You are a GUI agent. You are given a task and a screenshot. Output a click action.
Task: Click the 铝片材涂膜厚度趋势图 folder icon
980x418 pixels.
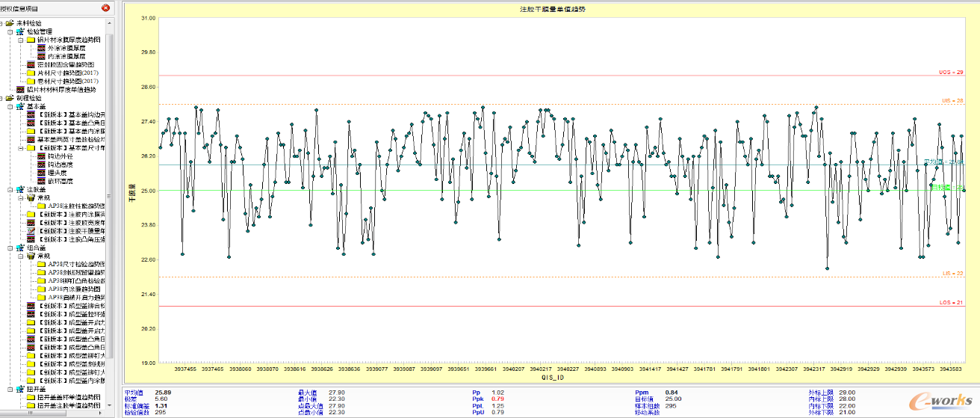click(x=31, y=40)
